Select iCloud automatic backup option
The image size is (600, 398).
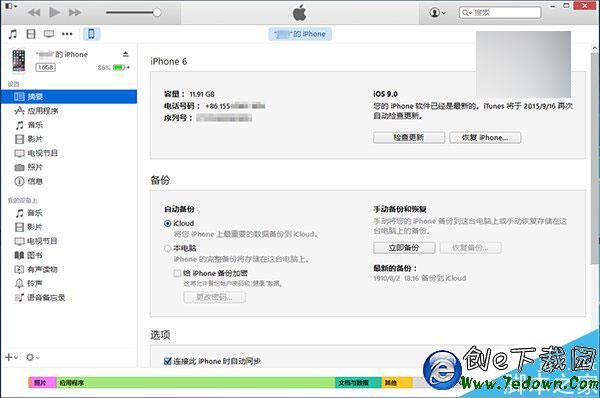[x=167, y=223]
